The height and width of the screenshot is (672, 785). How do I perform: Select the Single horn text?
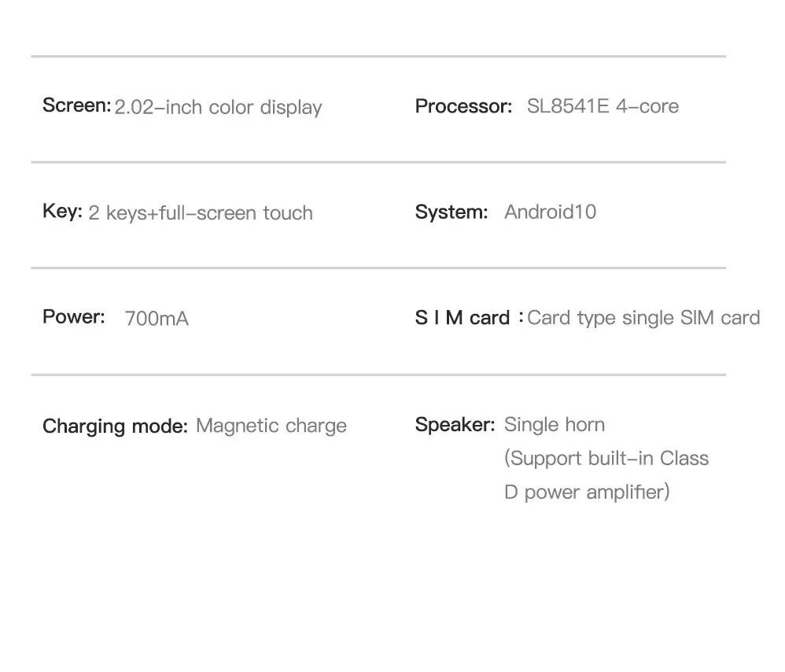(554, 425)
